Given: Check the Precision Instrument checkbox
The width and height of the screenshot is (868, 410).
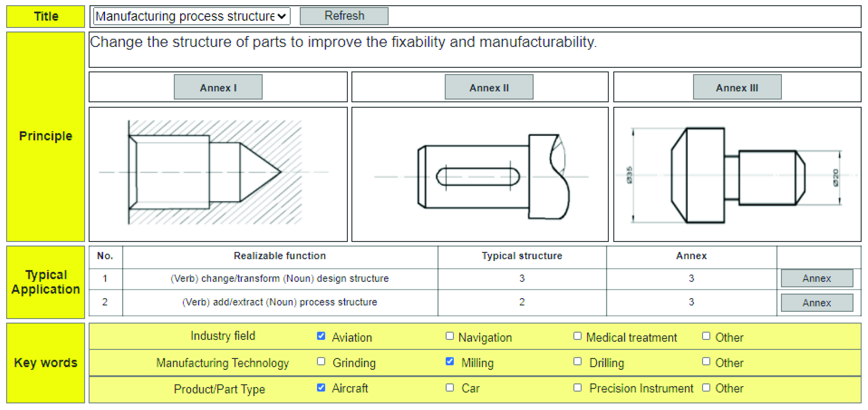Looking at the screenshot, I should 577,387.
